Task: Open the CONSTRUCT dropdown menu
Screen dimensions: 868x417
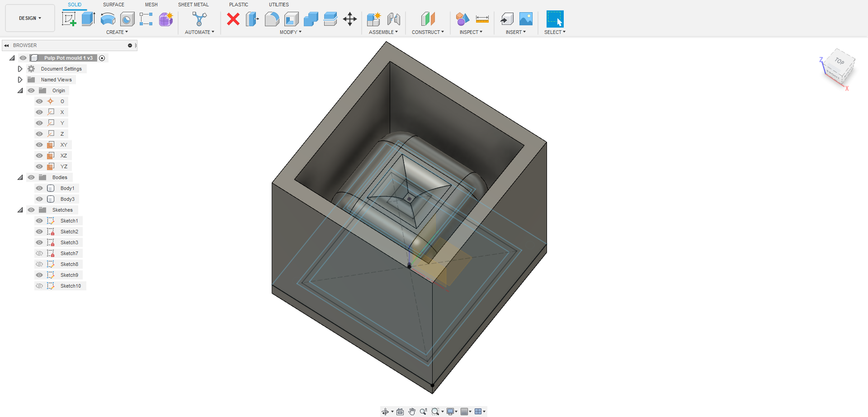Action: coord(428,32)
